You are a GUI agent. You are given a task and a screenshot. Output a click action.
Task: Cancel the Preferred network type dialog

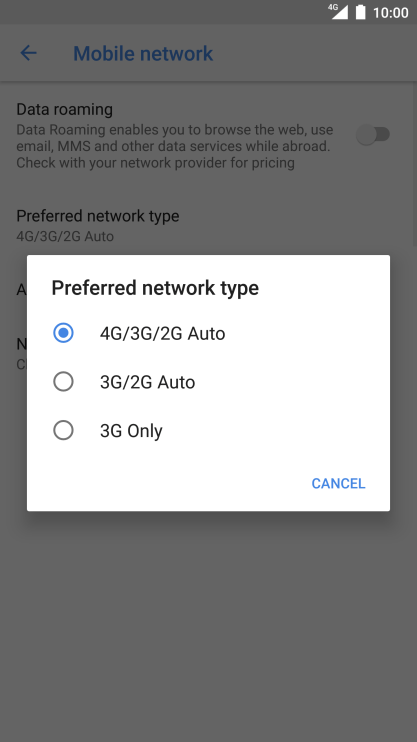click(338, 483)
